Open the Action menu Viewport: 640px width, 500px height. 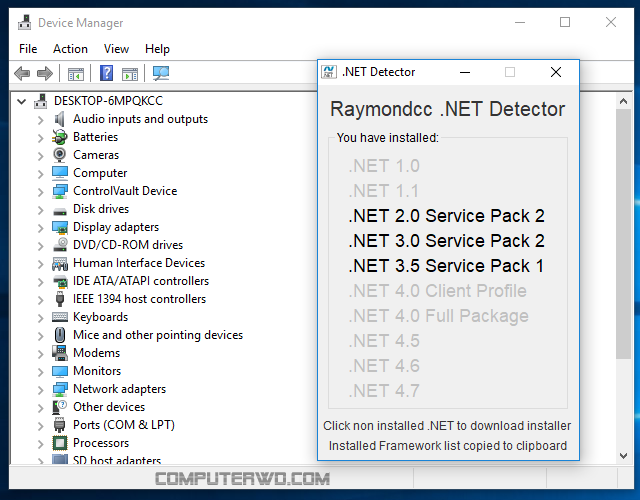pos(70,49)
